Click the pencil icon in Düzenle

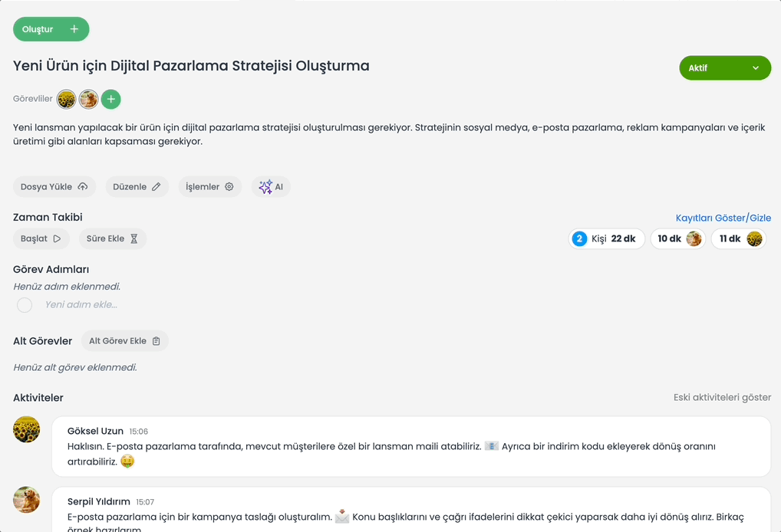(x=157, y=186)
